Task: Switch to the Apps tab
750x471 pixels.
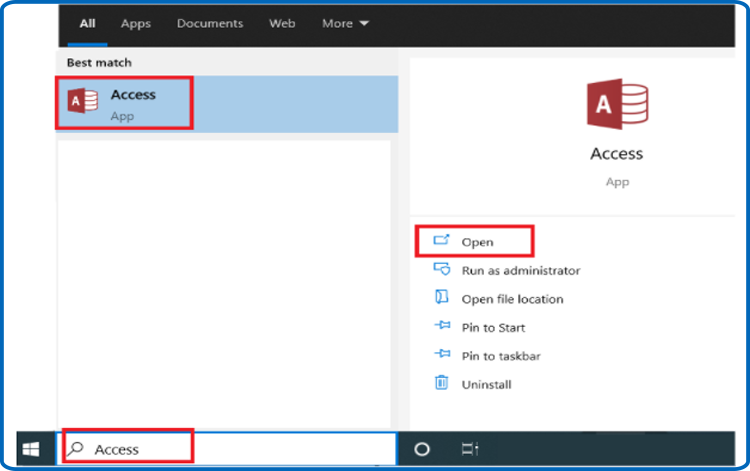Action: 136,23
